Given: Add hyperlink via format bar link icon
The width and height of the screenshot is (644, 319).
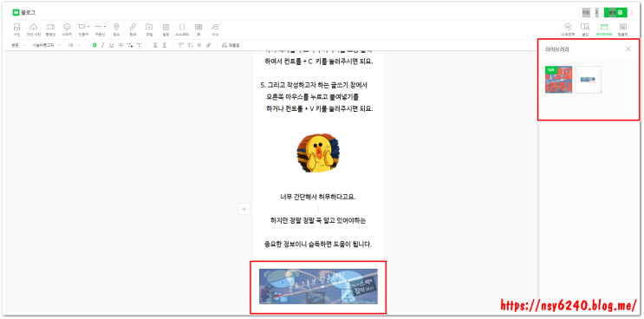Looking at the screenshot, I should click(x=208, y=45).
